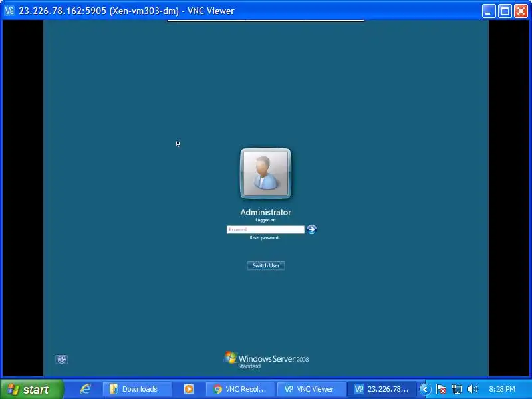Open the security alert tray icon
Viewport: 532px width, 399px height.
(441, 389)
